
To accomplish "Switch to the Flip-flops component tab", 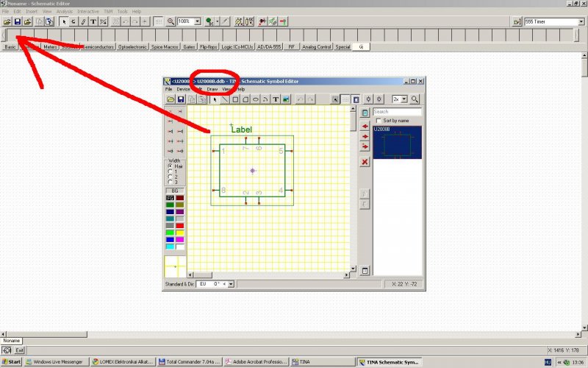I will tap(209, 47).
